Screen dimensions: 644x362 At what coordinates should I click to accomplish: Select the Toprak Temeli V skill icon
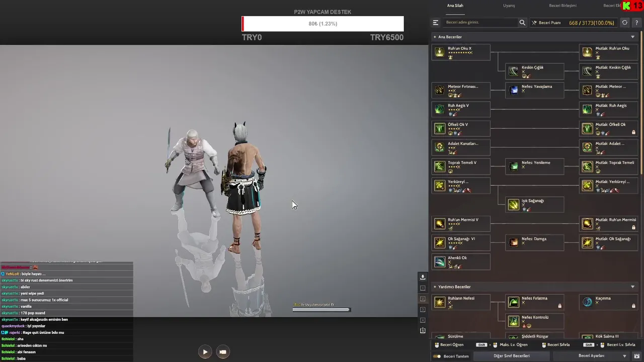pos(440,166)
